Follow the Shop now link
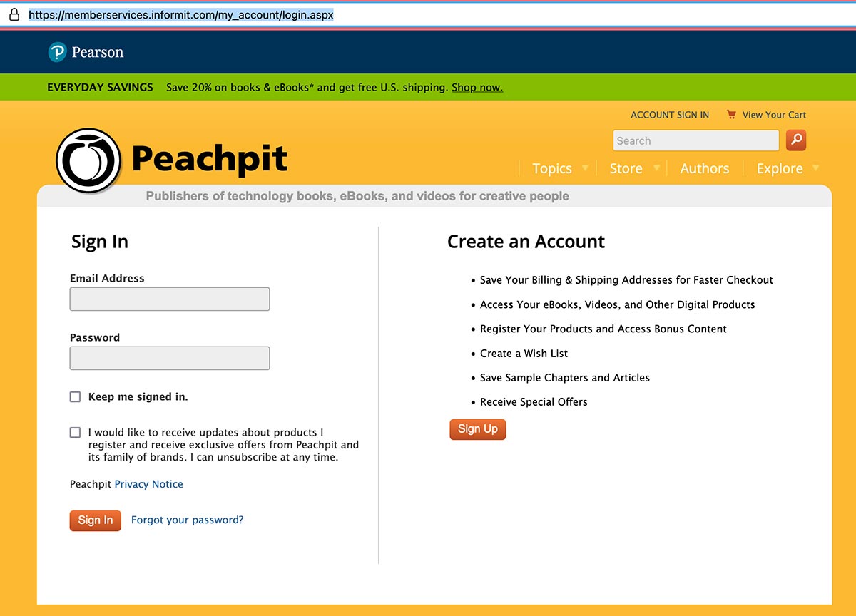856x616 pixels. pyautogui.click(x=477, y=87)
